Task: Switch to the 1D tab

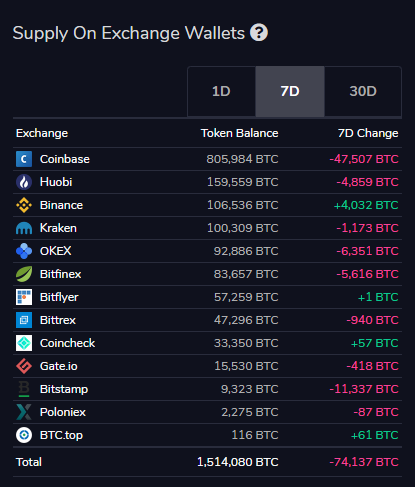Action: pyautogui.click(x=221, y=91)
